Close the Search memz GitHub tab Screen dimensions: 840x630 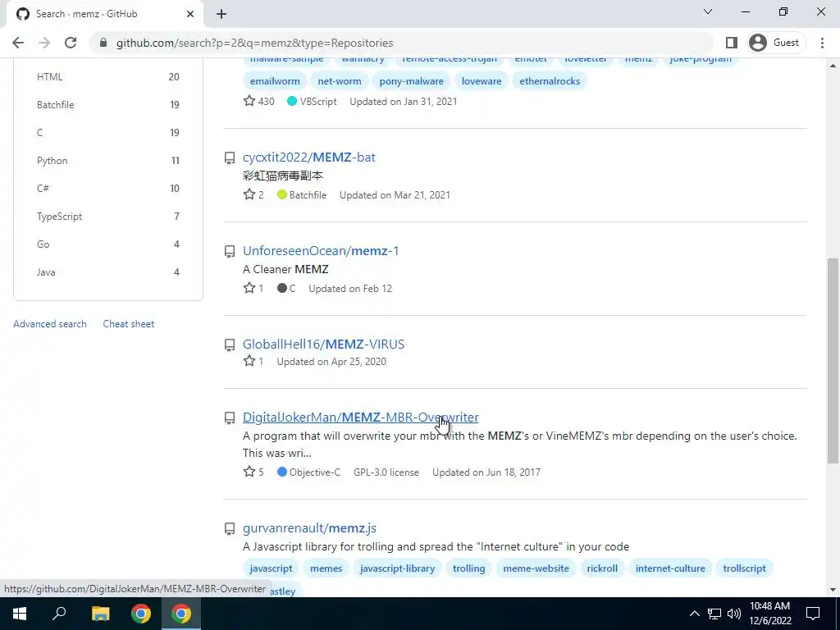coord(190,14)
